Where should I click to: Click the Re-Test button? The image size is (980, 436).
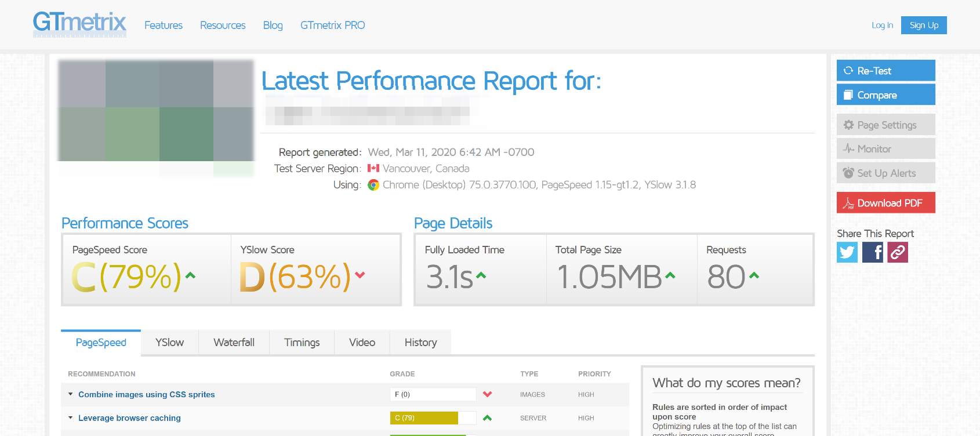click(x=886, y=71)
